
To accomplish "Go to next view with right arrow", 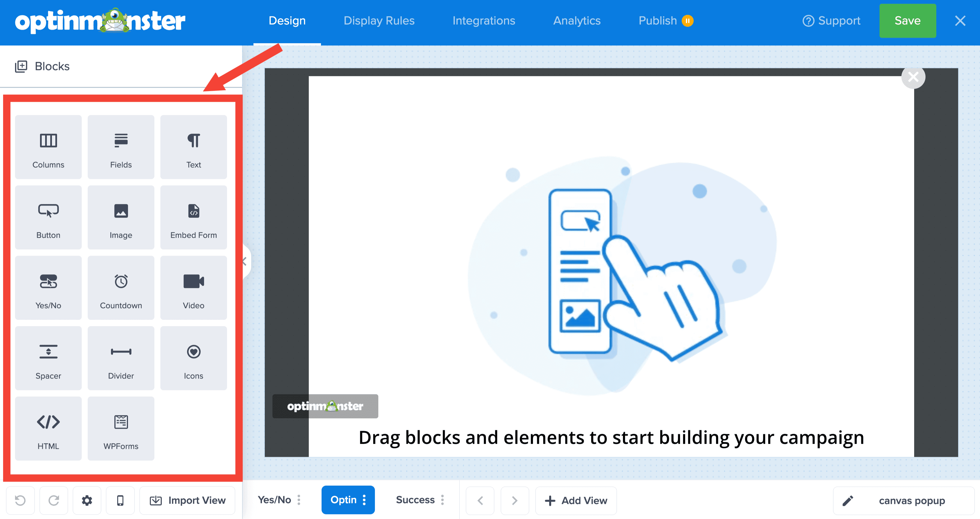I will point(515,500).
